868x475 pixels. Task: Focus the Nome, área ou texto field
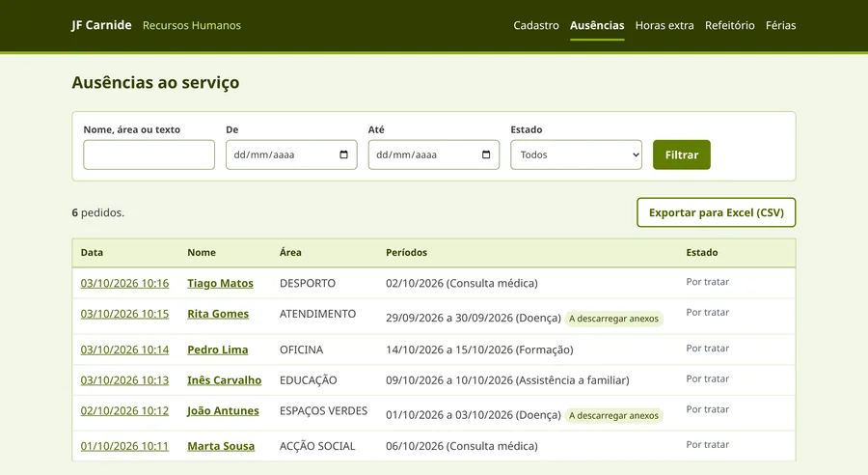pyautogui.click(x=149, y=154)
